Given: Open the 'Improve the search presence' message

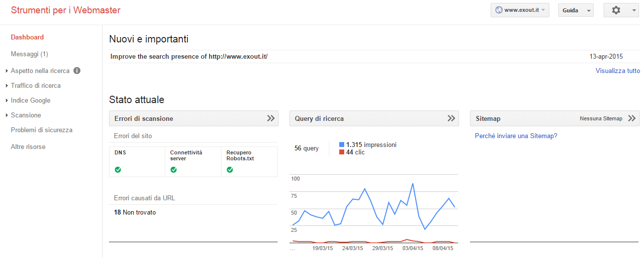Looking at the screenshot, I should pyautogui.click(x=189, y=56).
